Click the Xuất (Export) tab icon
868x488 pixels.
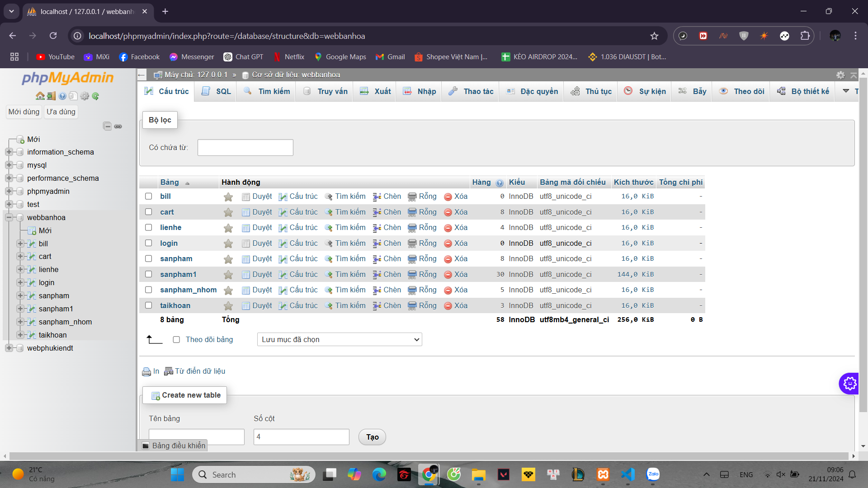[376, 92]
